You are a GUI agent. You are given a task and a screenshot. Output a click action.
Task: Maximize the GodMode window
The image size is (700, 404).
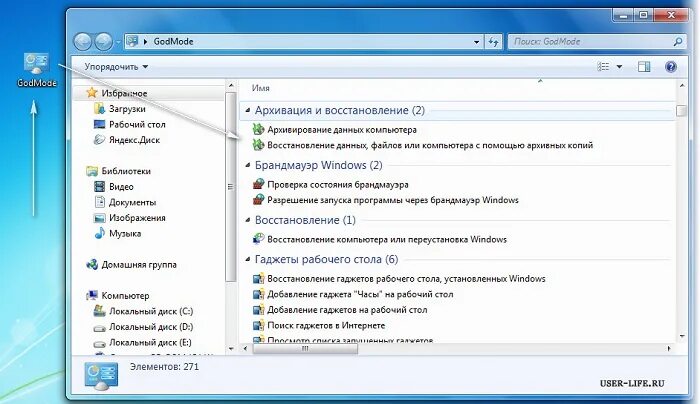coord(643,15)
